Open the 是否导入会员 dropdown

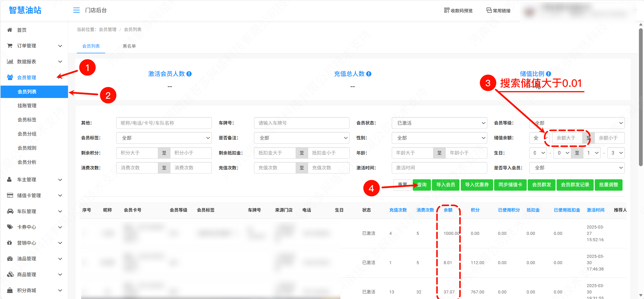point(577,168)
